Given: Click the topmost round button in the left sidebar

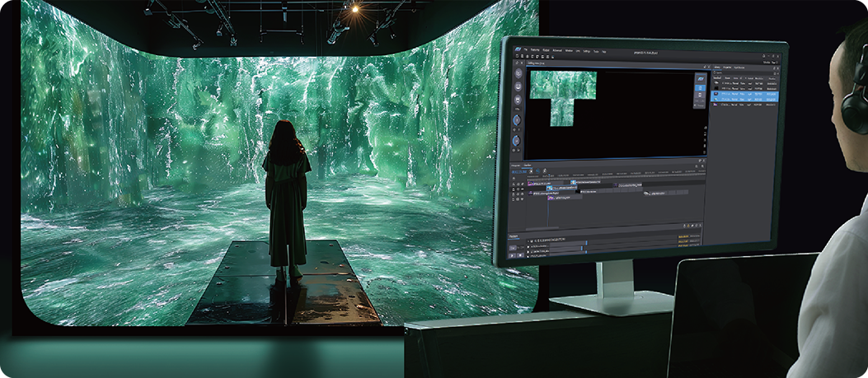Looking at the screenshot, I should pos(518,73).
